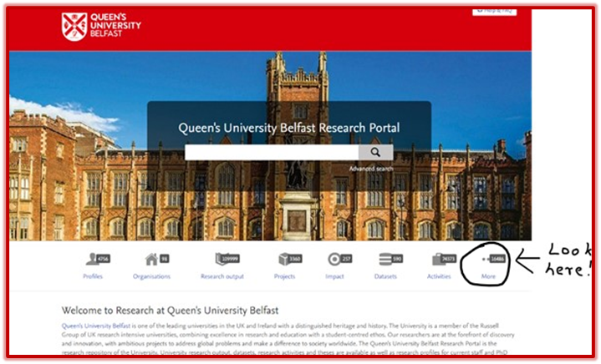Select the Impact target icon
Screen dimensions: 601x364
point(334,259)
